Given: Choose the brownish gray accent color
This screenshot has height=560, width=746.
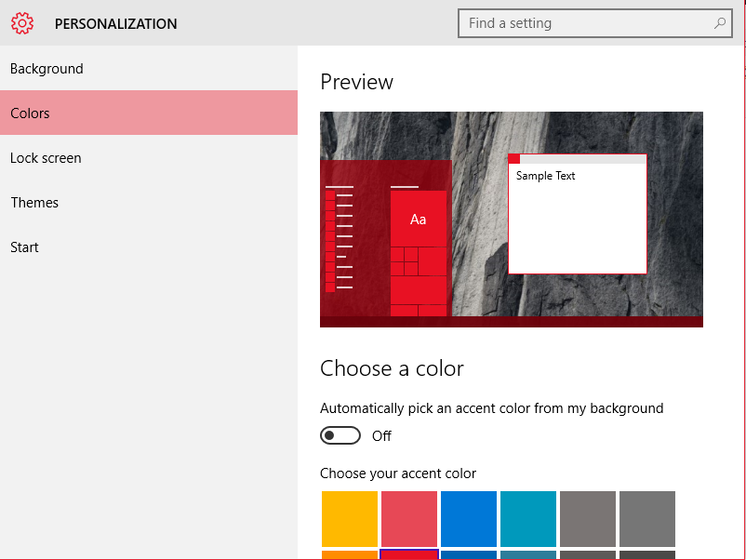Looking at the screenshot, I should point(588,519).
